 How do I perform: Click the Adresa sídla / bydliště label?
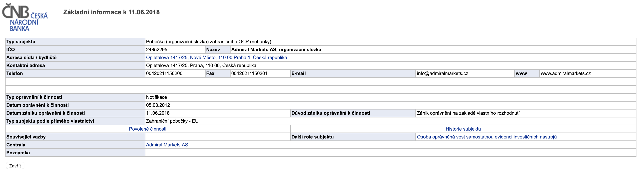(32, 58)
